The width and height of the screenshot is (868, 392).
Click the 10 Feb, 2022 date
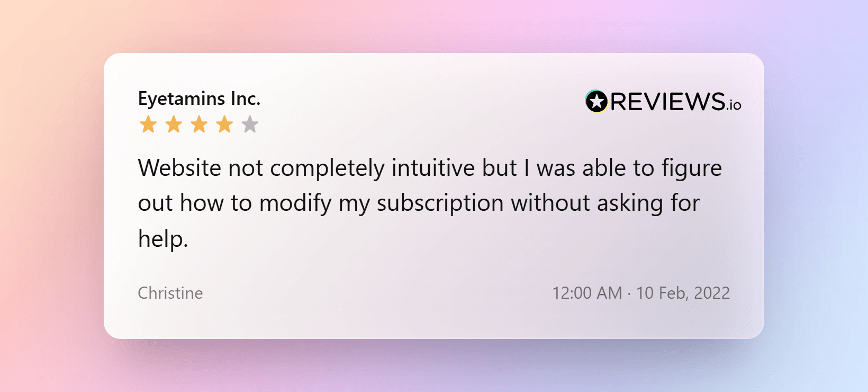(x=683, y=293)
